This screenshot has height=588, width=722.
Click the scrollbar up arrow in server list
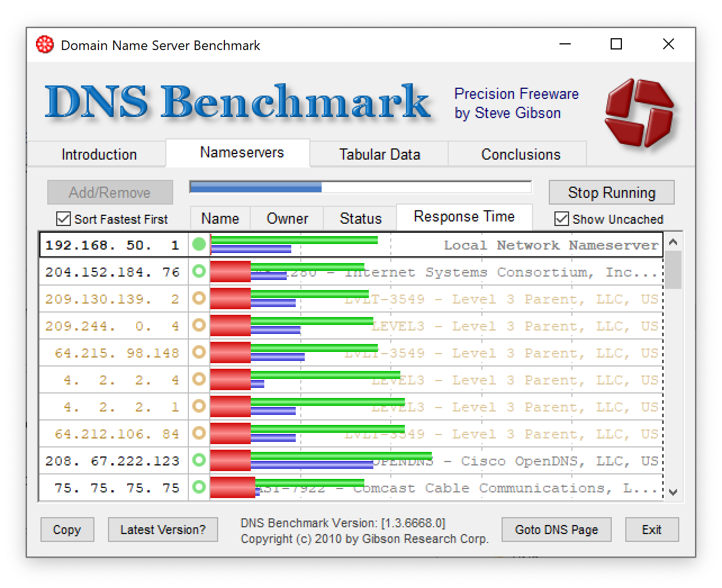(x=673, y=242)
